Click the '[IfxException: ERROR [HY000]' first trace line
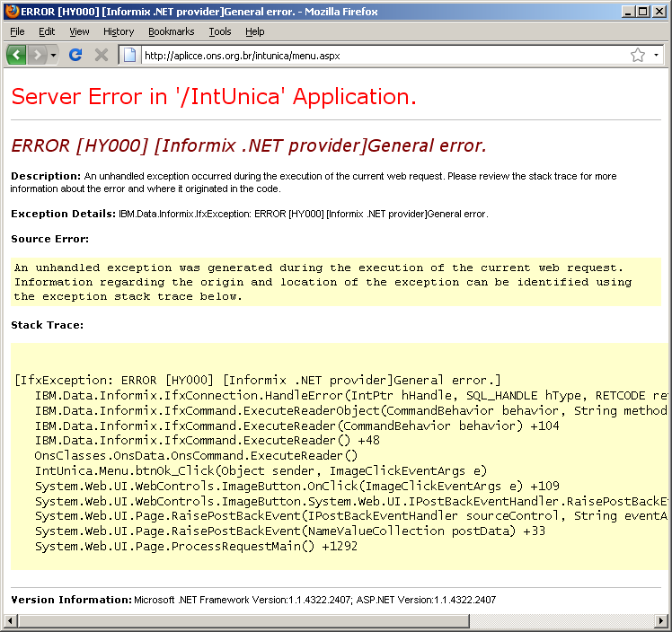Viewport: 672px width, 632px height. [x=258, y=381]
